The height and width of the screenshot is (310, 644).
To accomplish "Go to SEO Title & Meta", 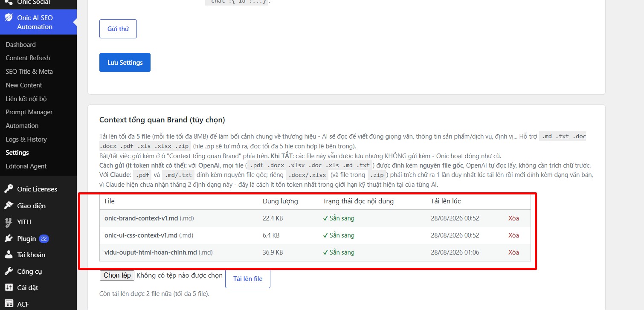I will [x=29, y=72].
